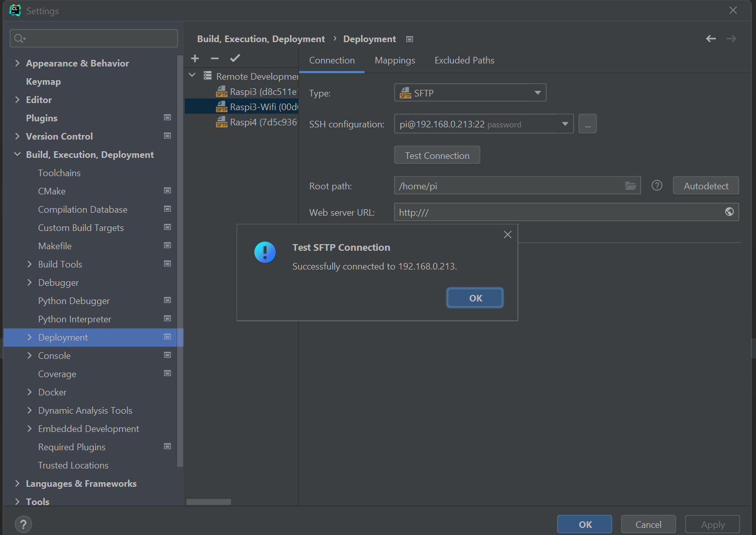
Task: Remove selected server with minus icon
Action: pyautogui.click(x=215, y=58)
